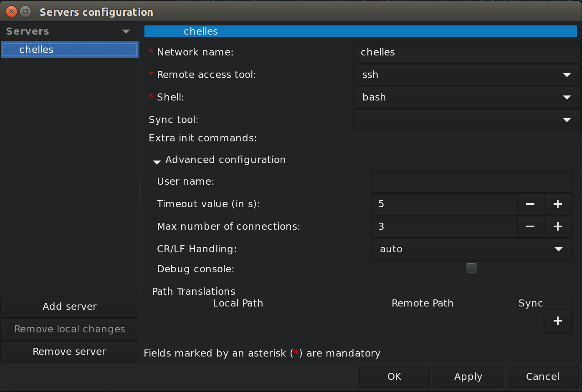Open the Remote access tool dropdown
Viewport: 582px width, 392px height.
pyautogui.click(x=567, y=75)
